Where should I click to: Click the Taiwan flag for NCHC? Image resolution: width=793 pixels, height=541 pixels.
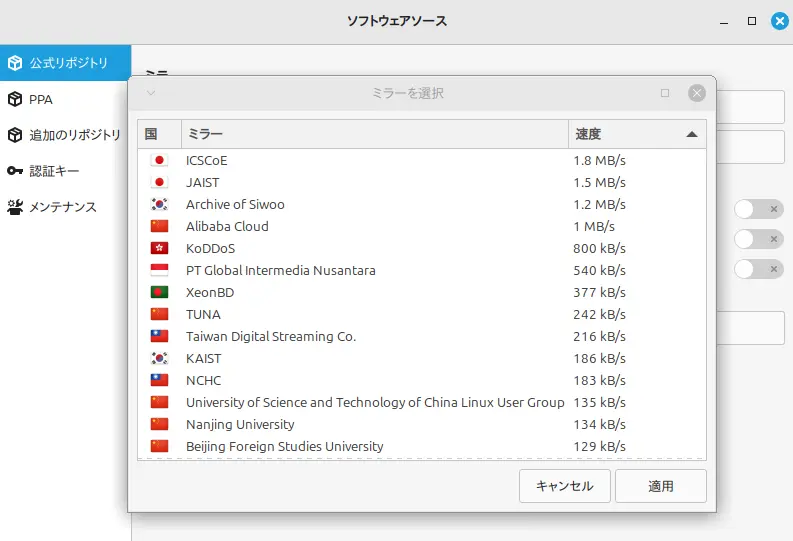159,380
